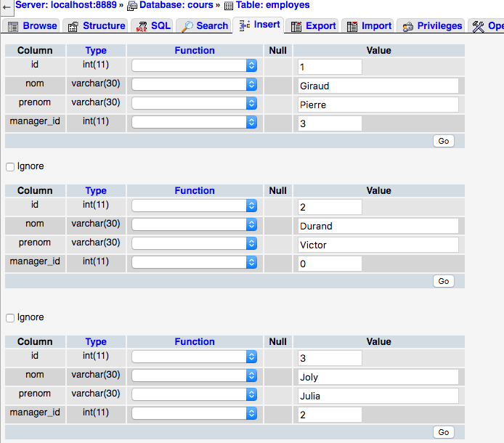Enable the first Ignore checkbox
Screen dimensions: 504x443
pos(10,167)
